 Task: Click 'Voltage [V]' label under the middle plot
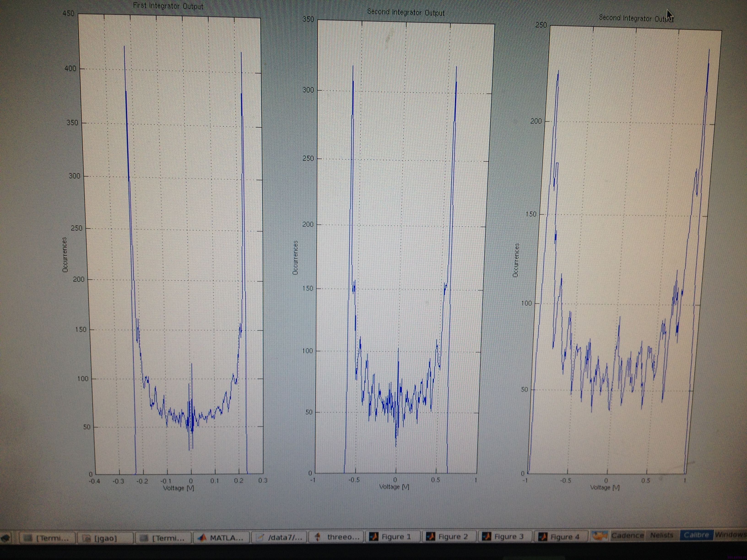point(394,487)
